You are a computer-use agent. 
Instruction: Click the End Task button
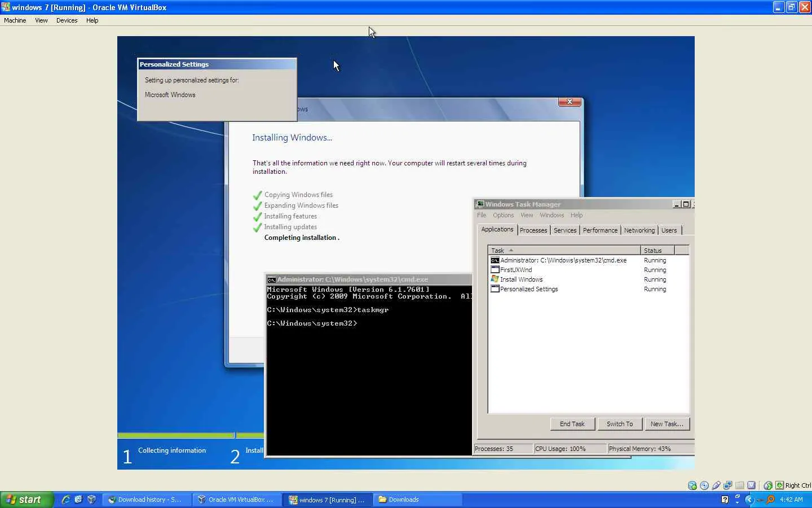(x=572, y=424)
